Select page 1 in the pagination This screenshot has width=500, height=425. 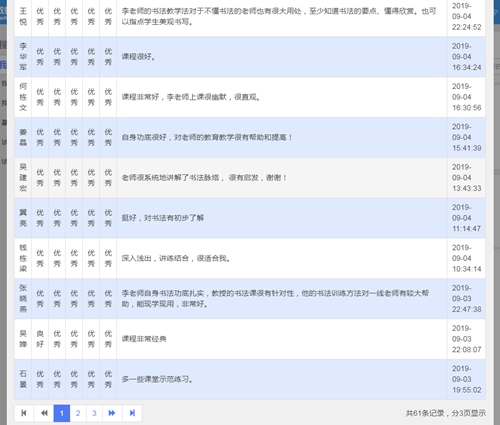pos(62,413)
